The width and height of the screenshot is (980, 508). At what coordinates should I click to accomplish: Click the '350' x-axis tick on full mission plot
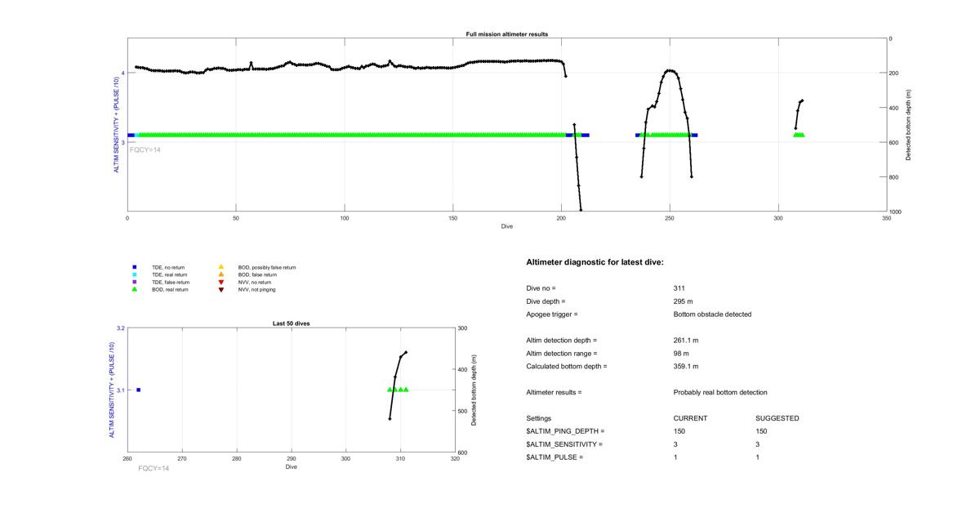(886, 218)
